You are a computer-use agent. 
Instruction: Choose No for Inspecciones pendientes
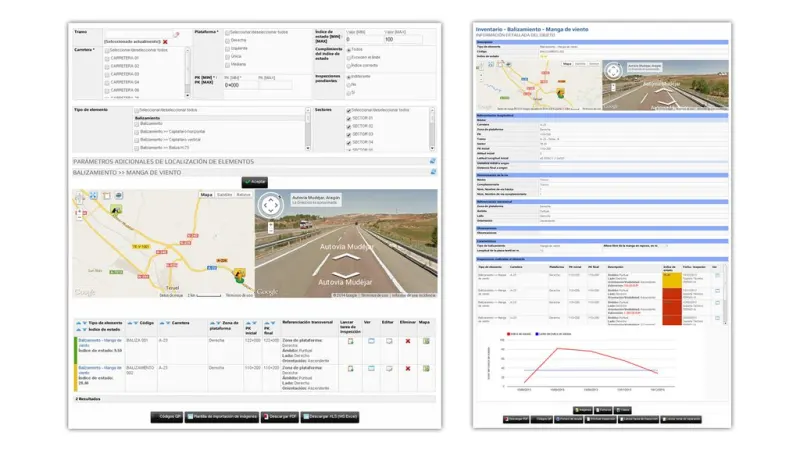click(349, 85)
